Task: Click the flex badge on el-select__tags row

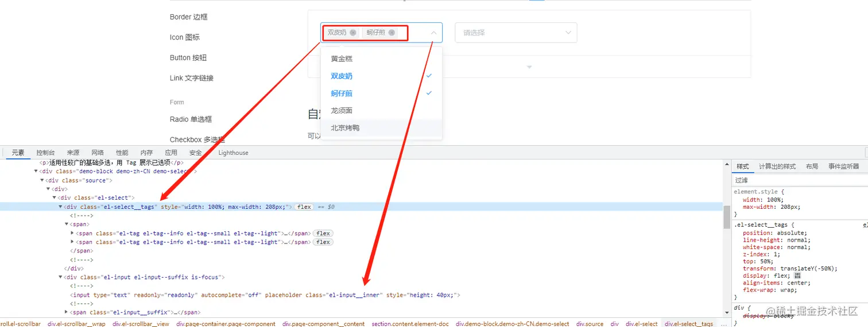Action: 304,207
